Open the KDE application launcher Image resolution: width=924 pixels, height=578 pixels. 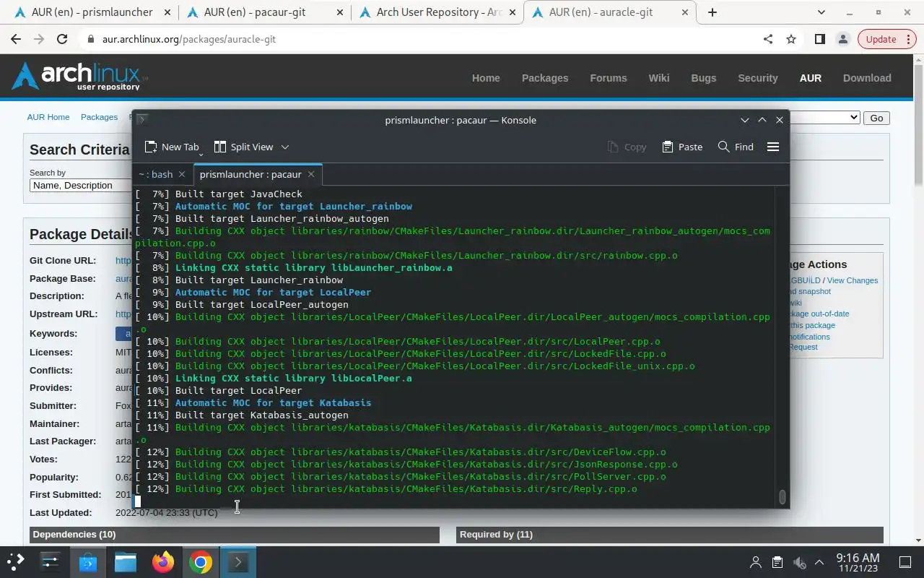(x=15, y=561)
